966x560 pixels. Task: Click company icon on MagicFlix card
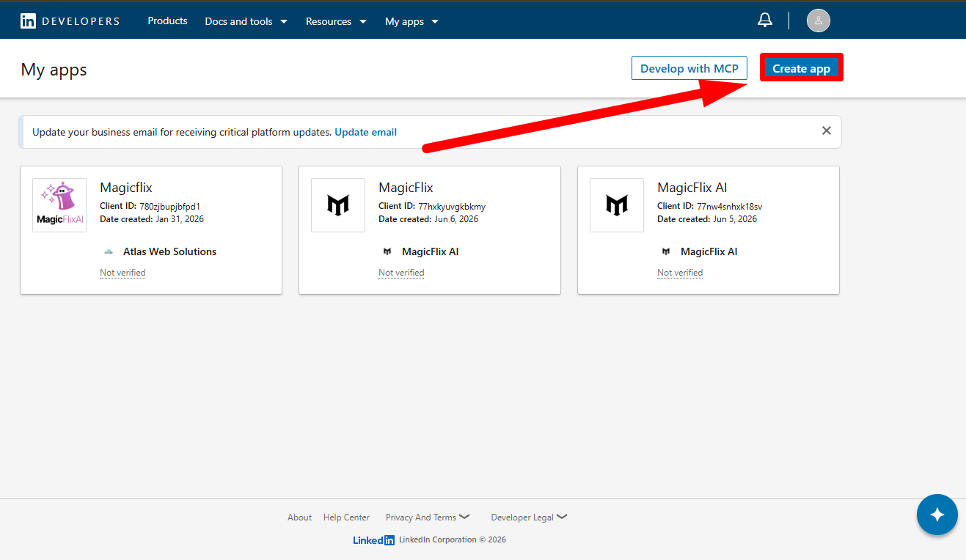click(387, 251)
